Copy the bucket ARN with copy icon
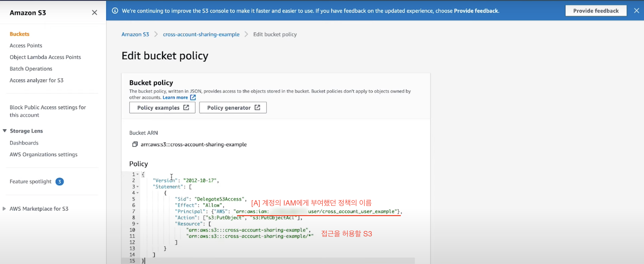Viewport: 644px width, 264px height. 135,144
